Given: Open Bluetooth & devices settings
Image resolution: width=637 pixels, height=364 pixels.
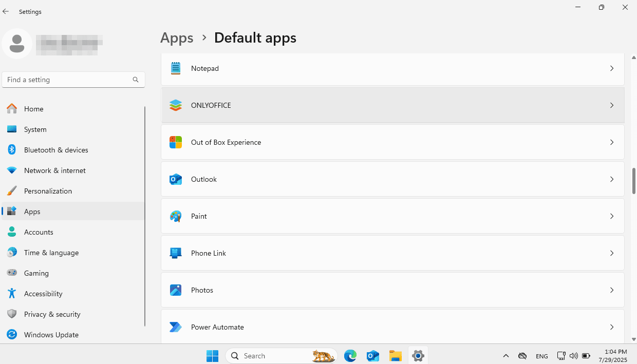Looking at the screenshot, I should 73,150.
